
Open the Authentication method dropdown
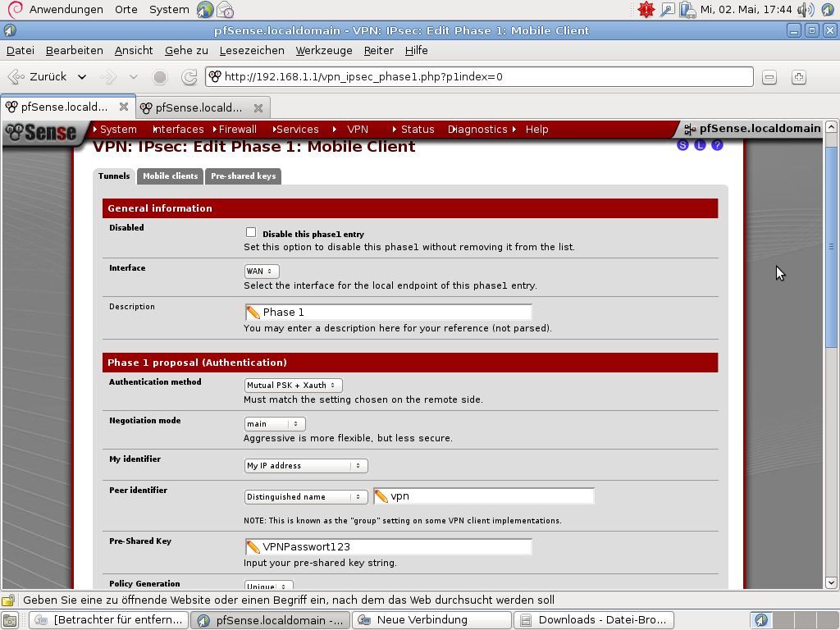[293, 386]
